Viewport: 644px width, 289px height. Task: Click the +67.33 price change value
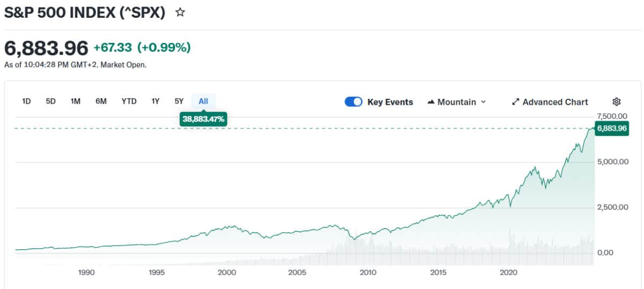[113, 48]
